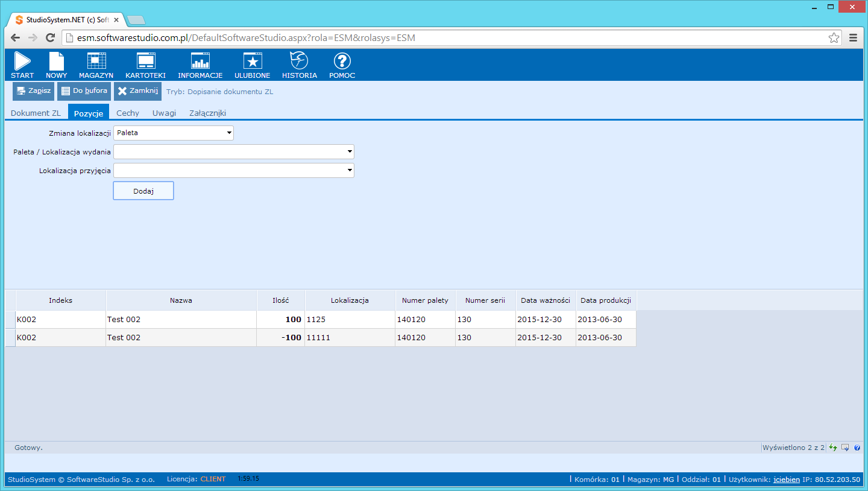Click the location cell 11111

point(350,338)
